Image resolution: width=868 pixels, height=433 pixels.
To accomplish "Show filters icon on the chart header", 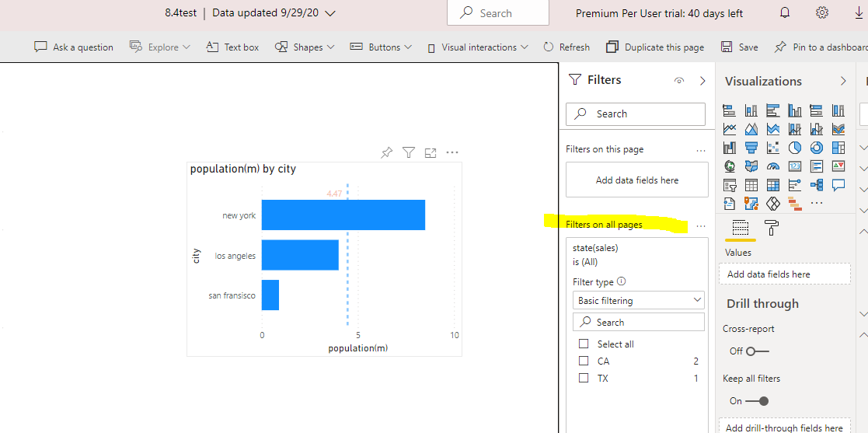I will point(409,152).
